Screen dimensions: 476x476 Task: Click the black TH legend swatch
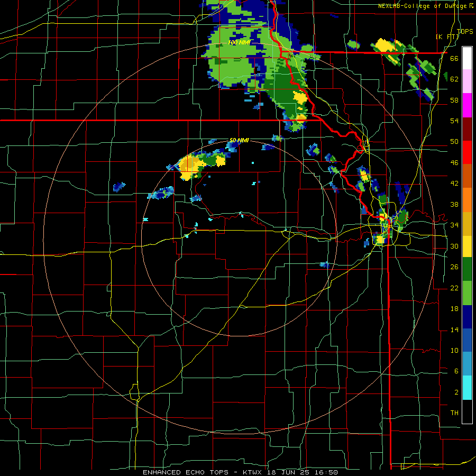pyautogui.click(x=467, y=411)
